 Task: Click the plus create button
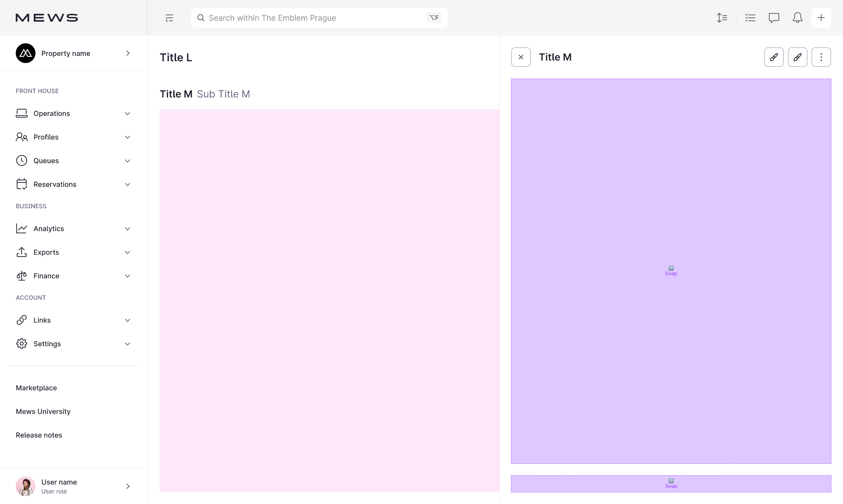click(x=821, y=18)
